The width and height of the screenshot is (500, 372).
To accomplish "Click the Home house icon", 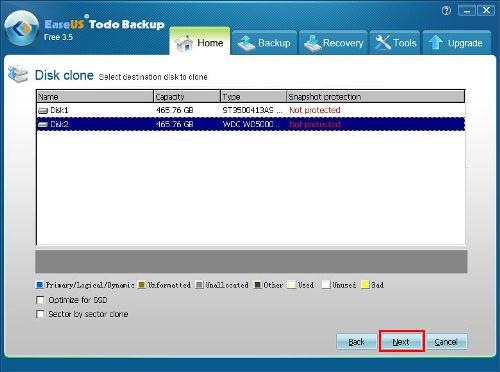I will [x=184, y=43].
